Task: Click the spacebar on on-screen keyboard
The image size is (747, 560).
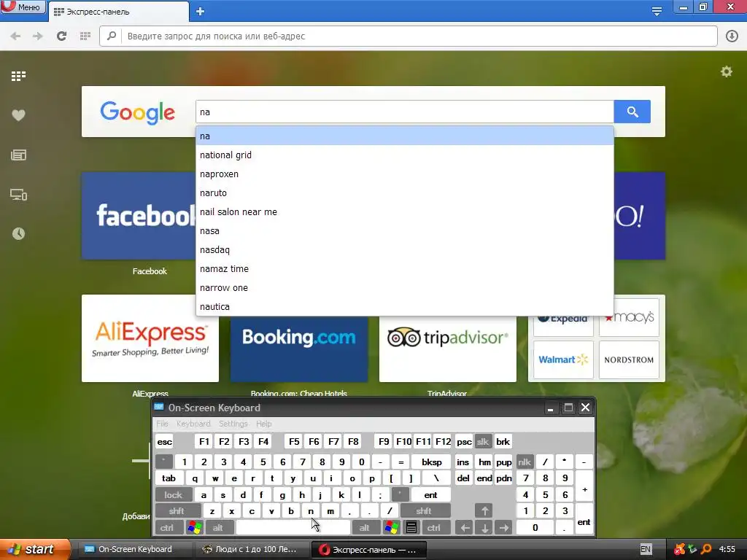Action: click(293, 528)
